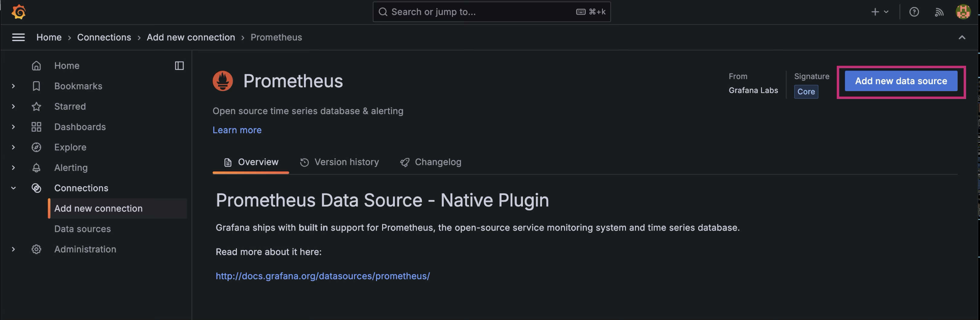
Task: Open Alerting label in sidebar
Action: (71, 168)
